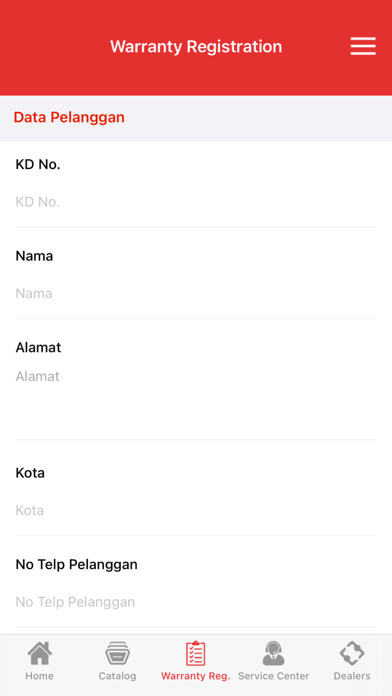The image size is (392, 696).
Task: Focus the KD No. input field
Action: tap(196, 202)
